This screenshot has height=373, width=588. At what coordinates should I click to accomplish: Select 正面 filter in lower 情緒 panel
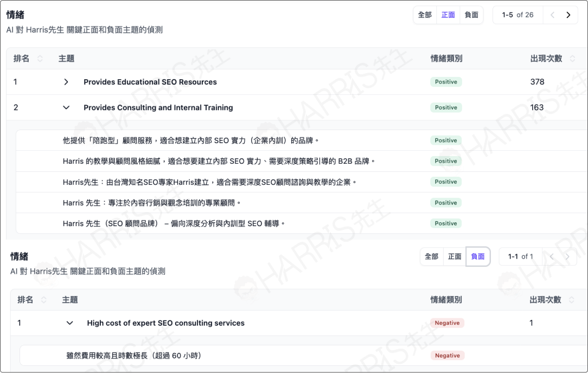coord(455,257)
